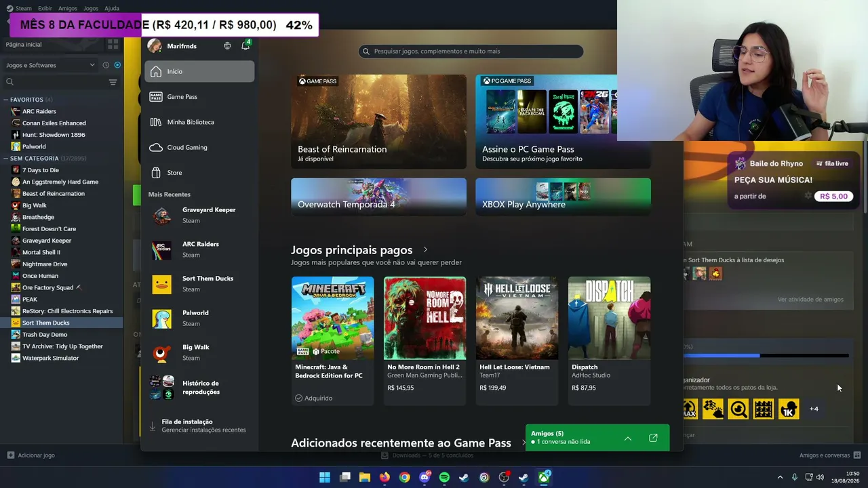Screen dimensions: 868x488
Task: Open Task View from the taskbar
Action: [x=345, y=477]
